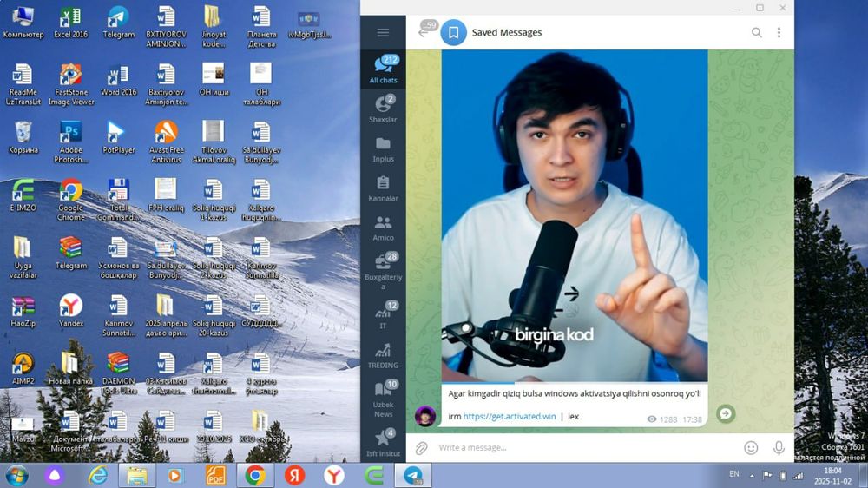The height and width of the screenshot is (488, 868).
Task: Show hidden system tray icons
Action: (752, 475)
